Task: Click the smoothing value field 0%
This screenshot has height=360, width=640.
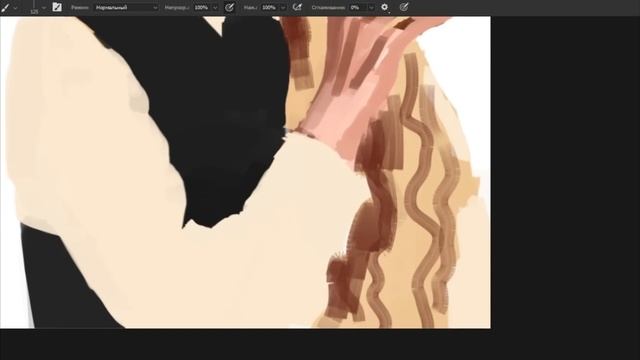Action: 358,7
